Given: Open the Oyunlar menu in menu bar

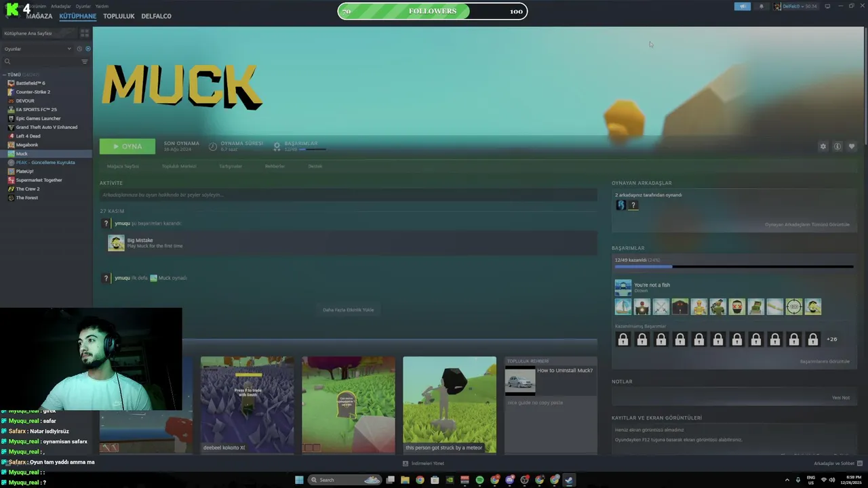Looking at the screenshot, I should [x=83, y=6].
